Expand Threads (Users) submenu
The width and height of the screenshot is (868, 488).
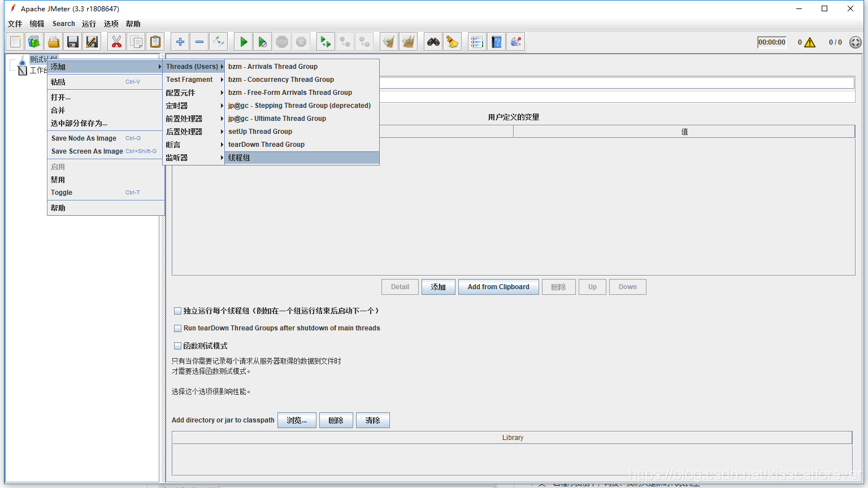pyautogui.click(x=194, y=67)
